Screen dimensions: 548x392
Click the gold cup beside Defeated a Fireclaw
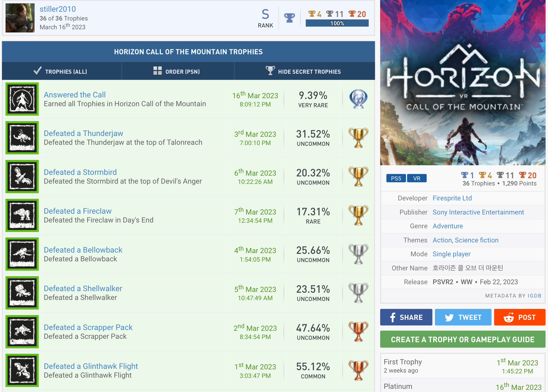pos(358,215)
